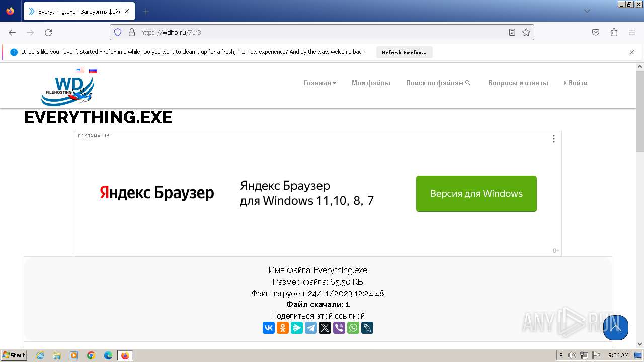Click the EVERYTHING.EXE heading text
Viewport: 644px width, 362px height.
(98, 117)
